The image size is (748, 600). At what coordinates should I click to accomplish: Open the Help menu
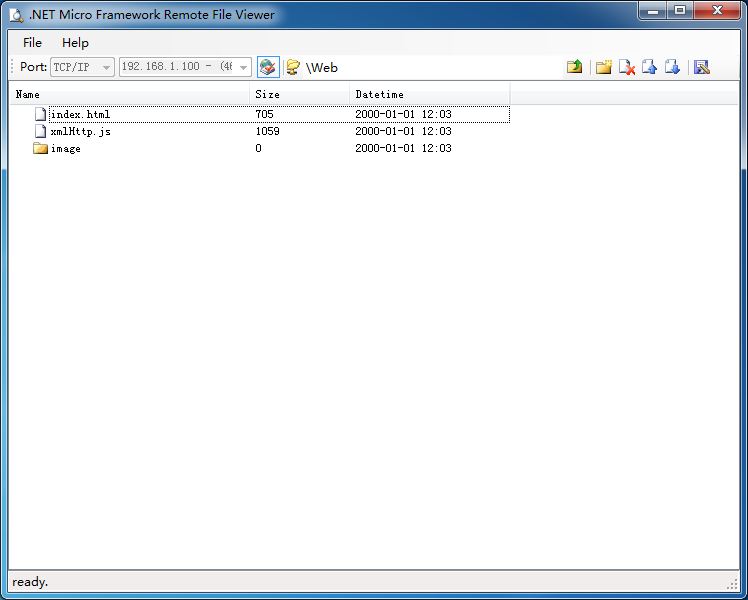(x=75, y=42)
